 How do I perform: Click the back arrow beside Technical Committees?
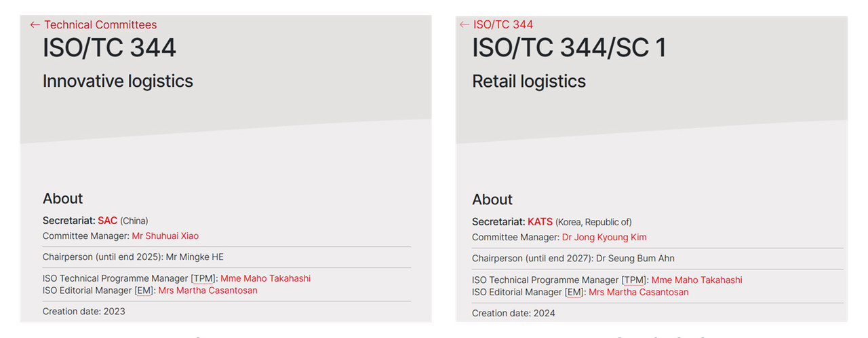point(35,25)
